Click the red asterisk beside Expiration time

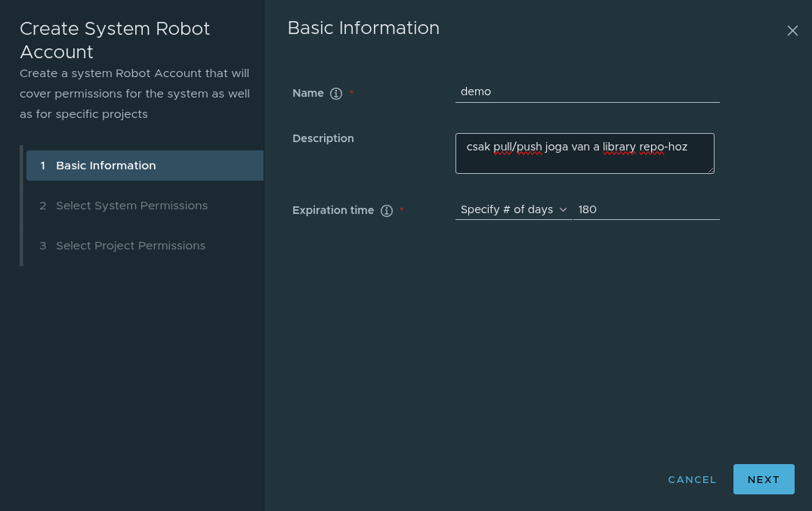[401, 209]
